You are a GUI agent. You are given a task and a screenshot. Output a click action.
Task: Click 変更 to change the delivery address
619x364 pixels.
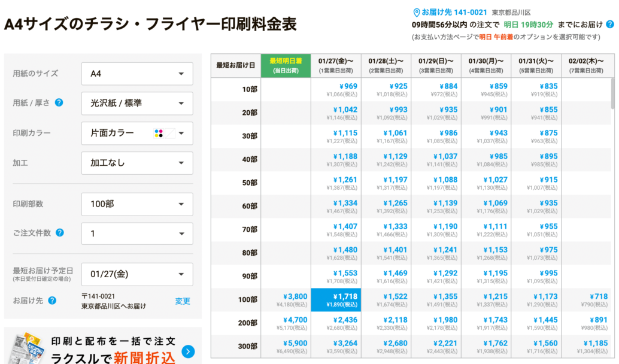[182, 301]
